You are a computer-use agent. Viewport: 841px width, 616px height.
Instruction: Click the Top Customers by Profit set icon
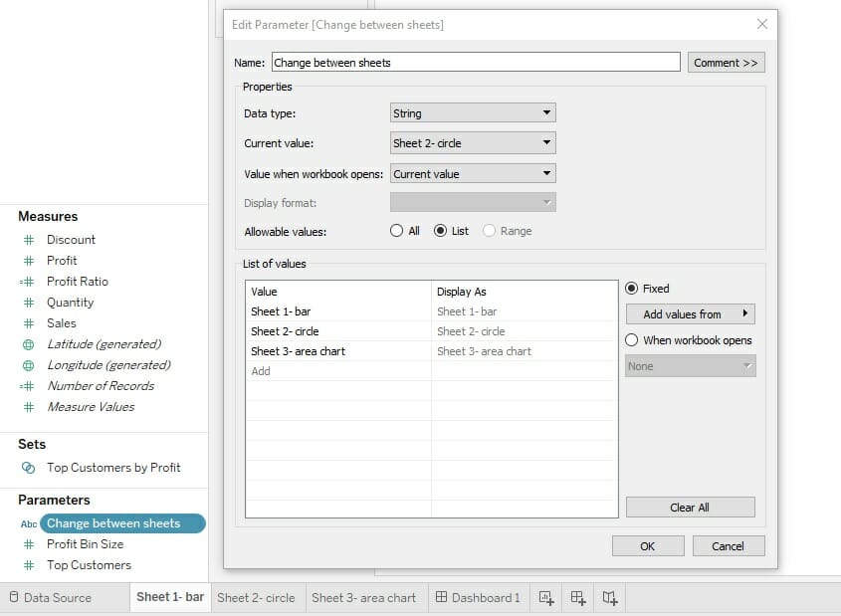pyautogui.click(x=28, y=468)
